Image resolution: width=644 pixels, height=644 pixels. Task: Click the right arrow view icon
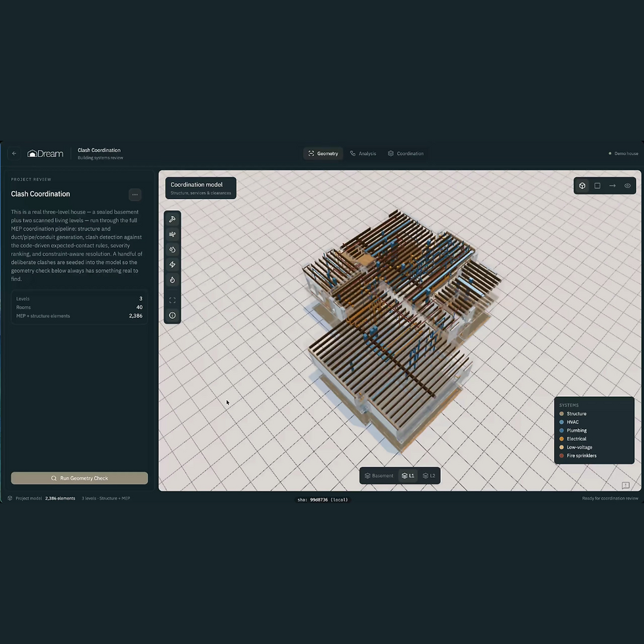coord(612,185)
